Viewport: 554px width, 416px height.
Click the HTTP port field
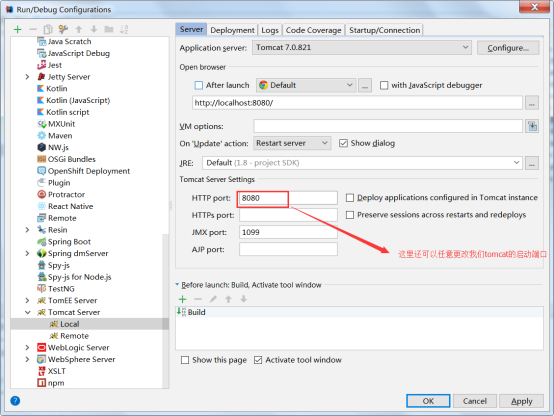pos(288,198)
